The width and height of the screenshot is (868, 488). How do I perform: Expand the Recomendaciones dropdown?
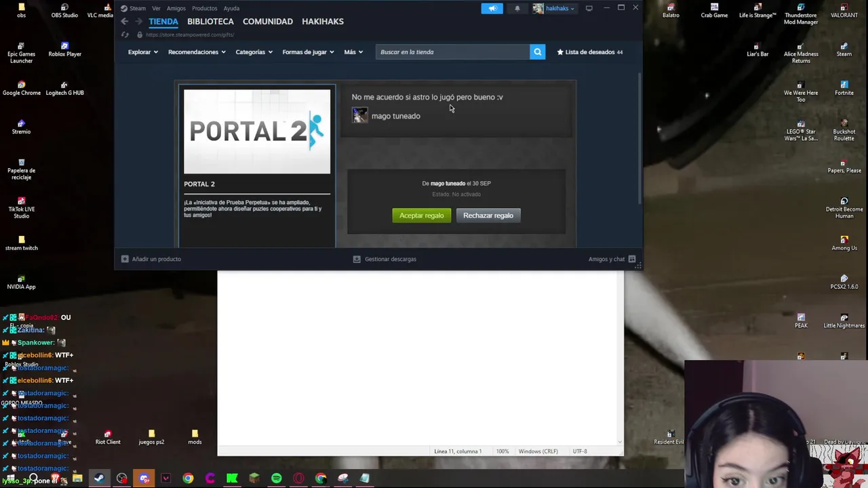[197, 52]
